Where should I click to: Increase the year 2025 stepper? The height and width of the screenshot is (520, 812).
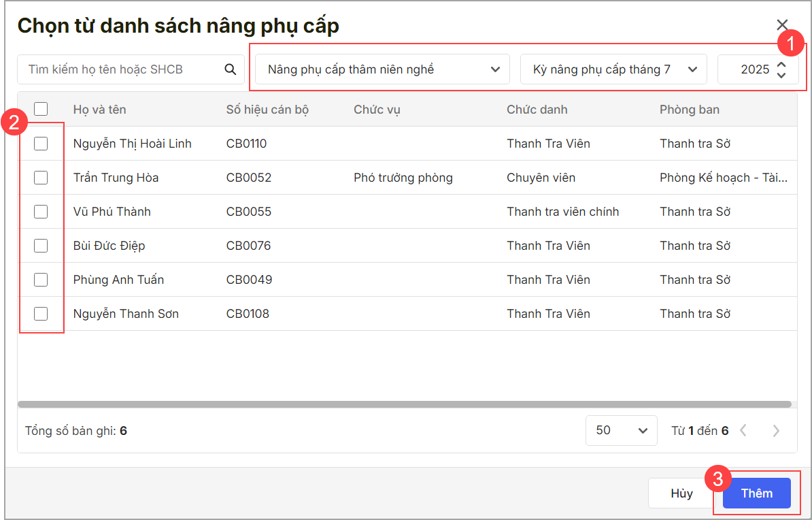[x=781, y=65]
